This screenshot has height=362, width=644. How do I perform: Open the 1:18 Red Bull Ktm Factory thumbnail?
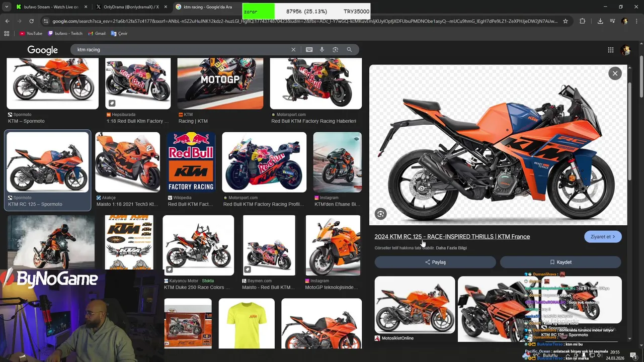138,83
